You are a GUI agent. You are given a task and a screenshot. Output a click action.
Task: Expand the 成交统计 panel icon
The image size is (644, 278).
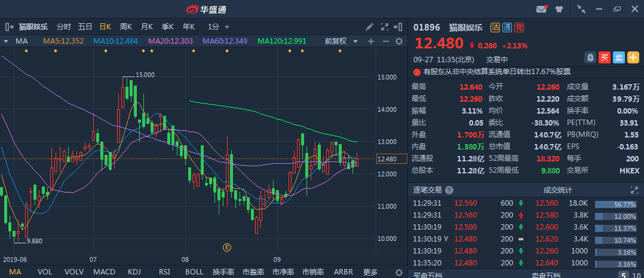pyautogui.click(x=634, y=190)
